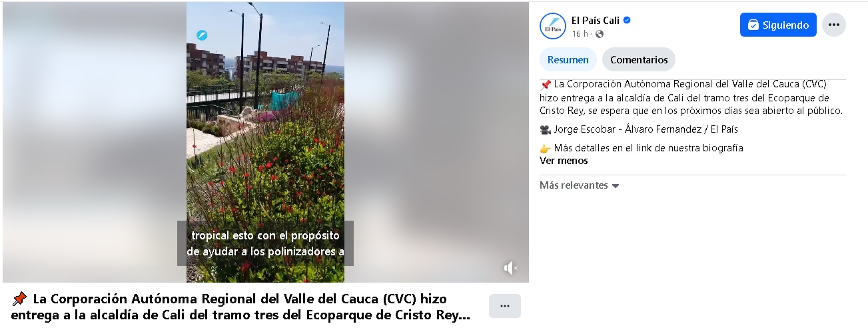Image resolution: width=868 pixels, height=328 pixels.
Task: Open the three-dot menu beside Siguiendo
Action: pyautogui.click(x=833, y=25)
